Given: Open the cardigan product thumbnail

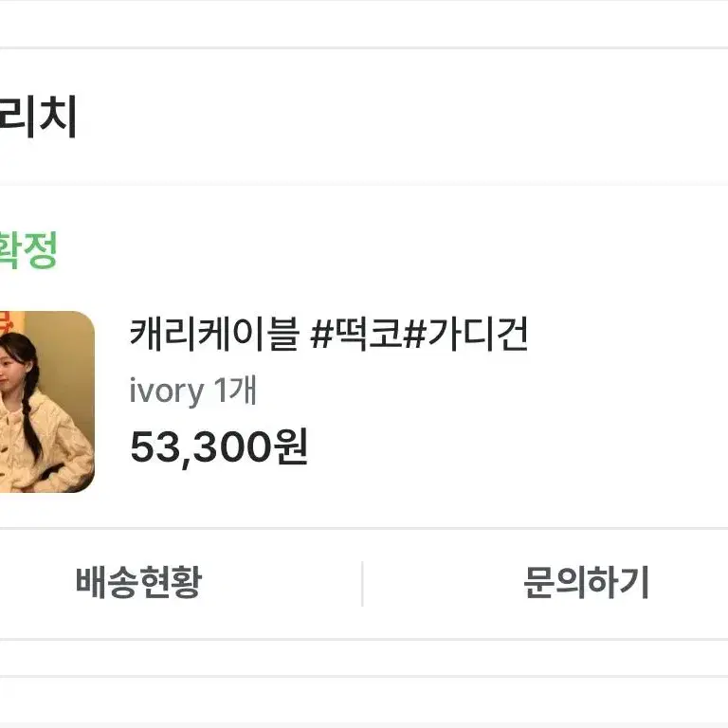Looking at the screenshot, I should (x=46, y=402).
